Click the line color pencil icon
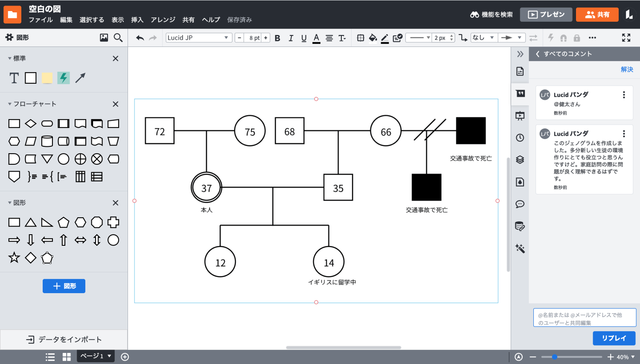Screen dimensions: 640x364 [x=385, y=38]
